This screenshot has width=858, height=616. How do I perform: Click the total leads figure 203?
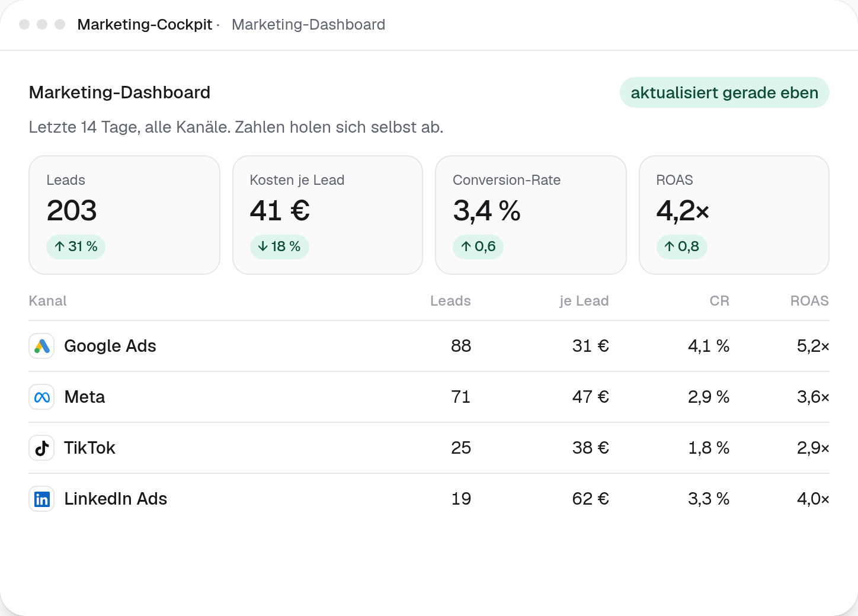(x=72, y=211)
